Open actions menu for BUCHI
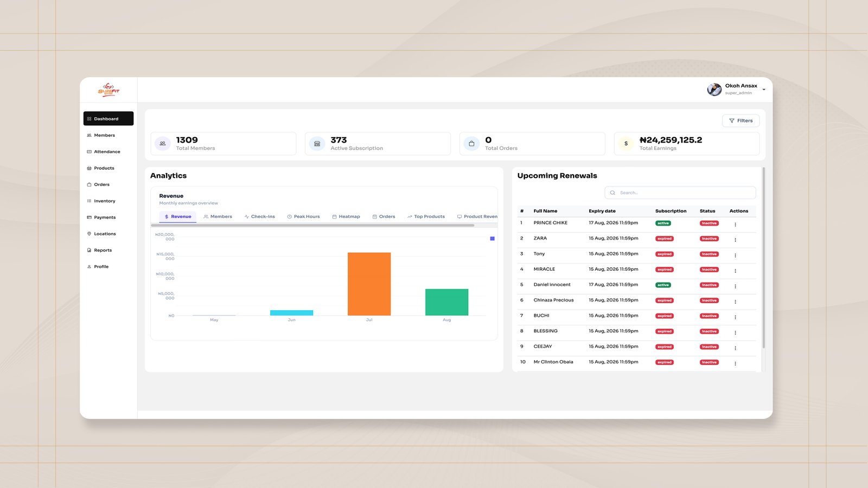The height and width of the screenshot is (488, 868). click(735, 317)
